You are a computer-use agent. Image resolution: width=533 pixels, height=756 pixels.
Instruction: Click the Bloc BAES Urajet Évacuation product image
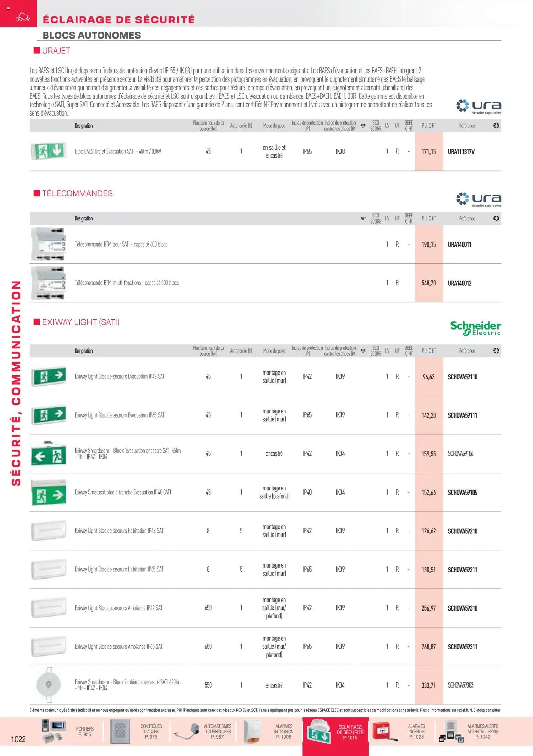pos(48,151)
